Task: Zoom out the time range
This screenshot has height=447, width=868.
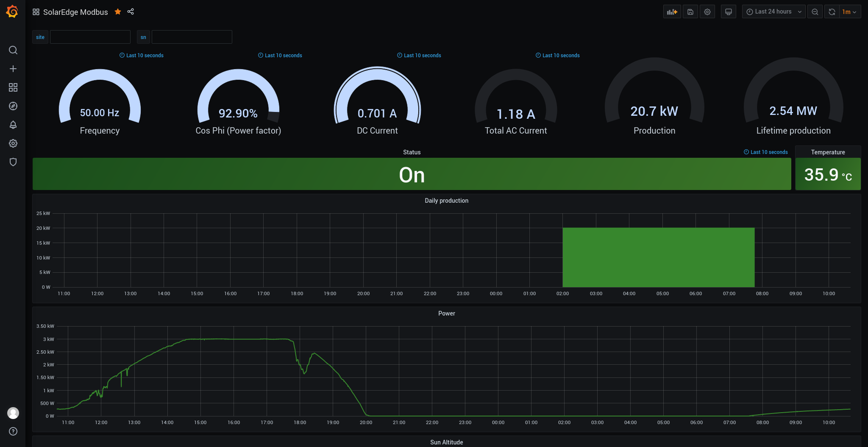Action: tap(815, 12)
